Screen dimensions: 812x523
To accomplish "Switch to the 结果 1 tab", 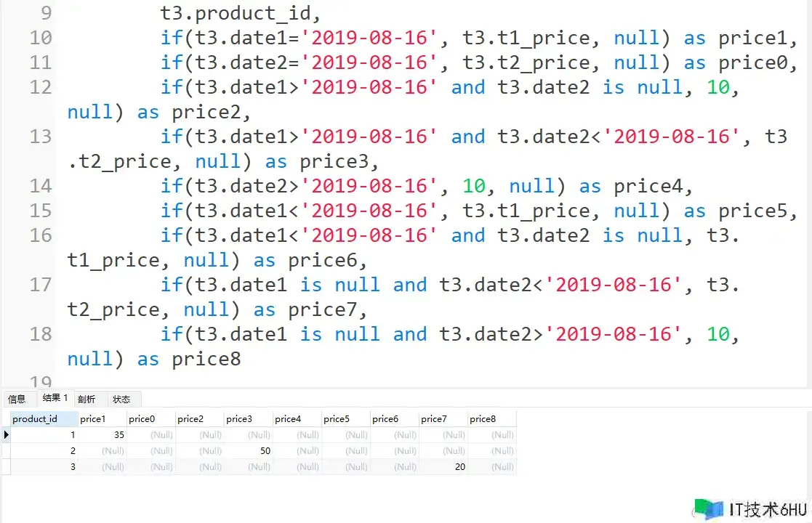I will pos(55,398).
